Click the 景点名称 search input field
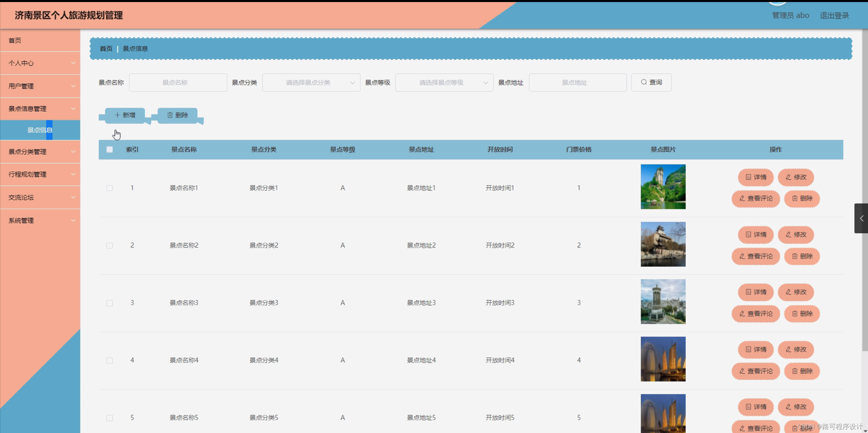Image resolution: width=868 pixels, height=433 pixels. 178,82
